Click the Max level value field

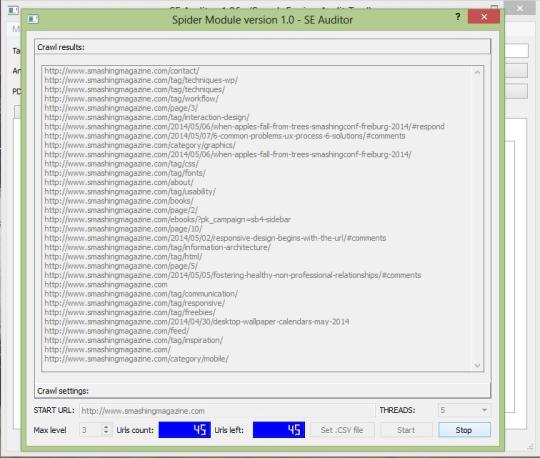[91, 430]
